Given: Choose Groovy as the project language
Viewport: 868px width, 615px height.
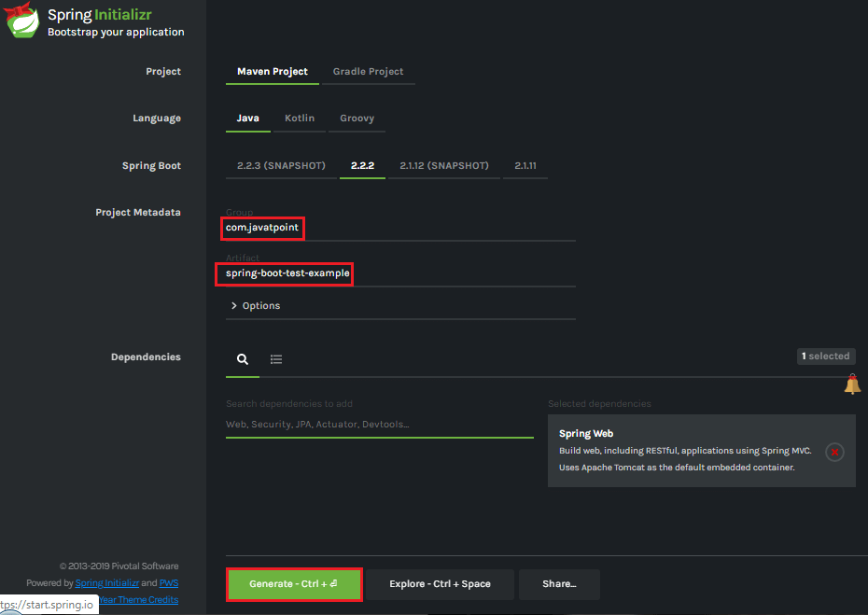Looking at the screenshot, I should [357, 119].
